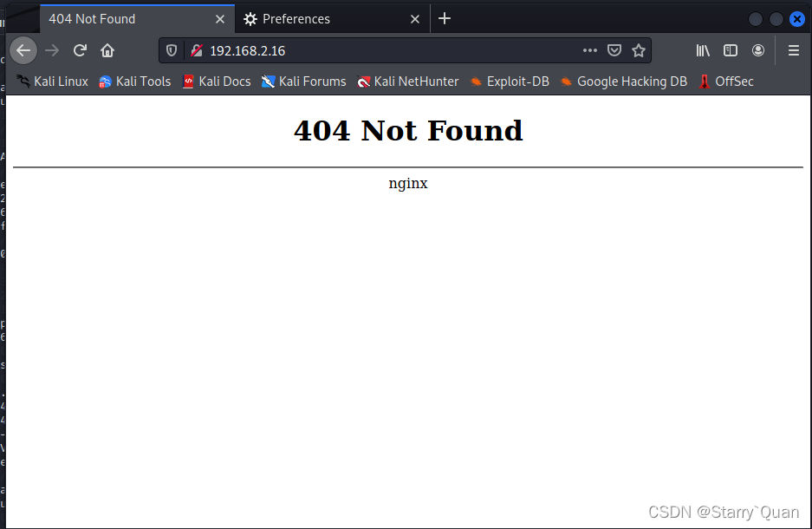Bookmark this page with star
Image resolution: width=812 pixels, height=529 pixels.
pyautogui.click(x=639, y=50)
